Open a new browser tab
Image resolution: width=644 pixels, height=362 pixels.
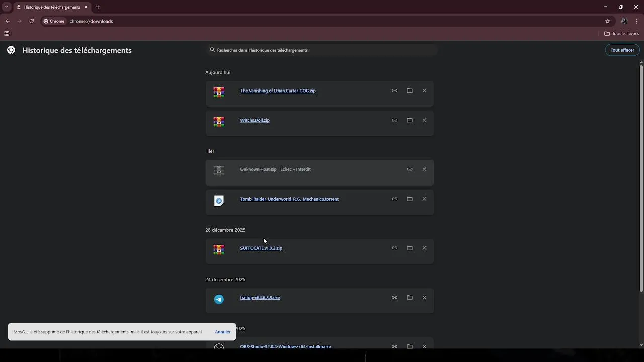(98, 7)
